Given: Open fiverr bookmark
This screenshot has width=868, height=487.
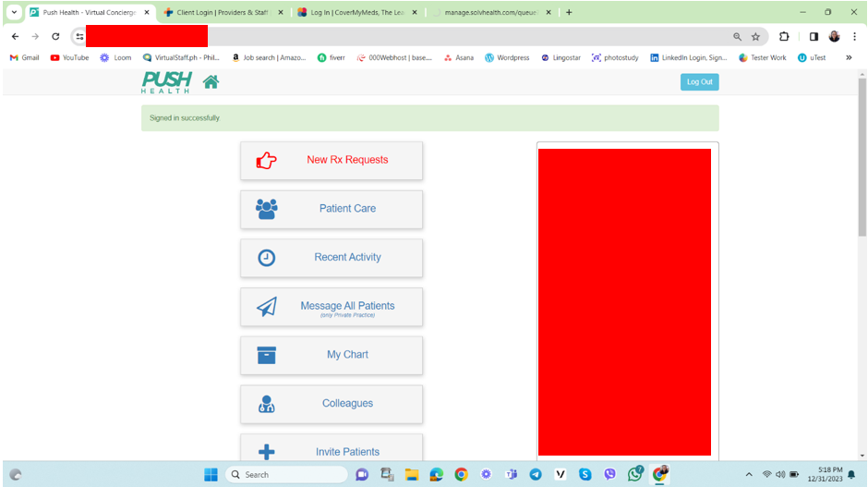Looking at the screenshot, I should [331, 57].
